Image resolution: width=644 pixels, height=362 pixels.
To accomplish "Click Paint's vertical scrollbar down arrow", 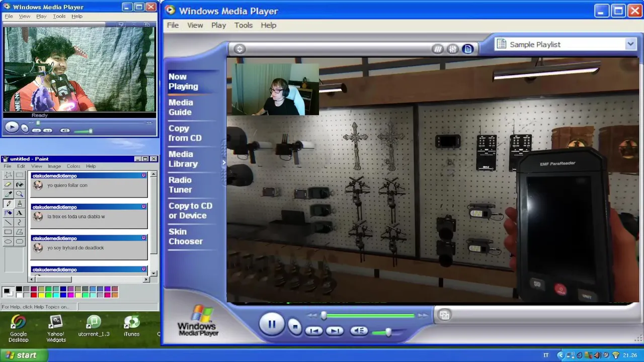I will 153,273.
